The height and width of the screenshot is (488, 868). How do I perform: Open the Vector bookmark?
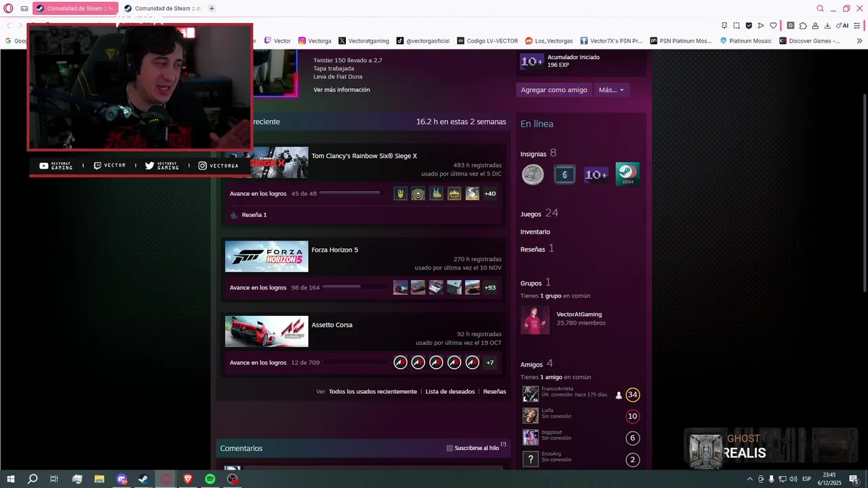(x=277, y=41)
